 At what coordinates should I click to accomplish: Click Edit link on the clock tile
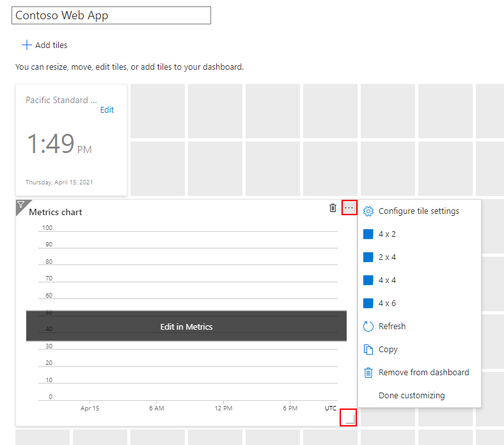coord(107,110)
